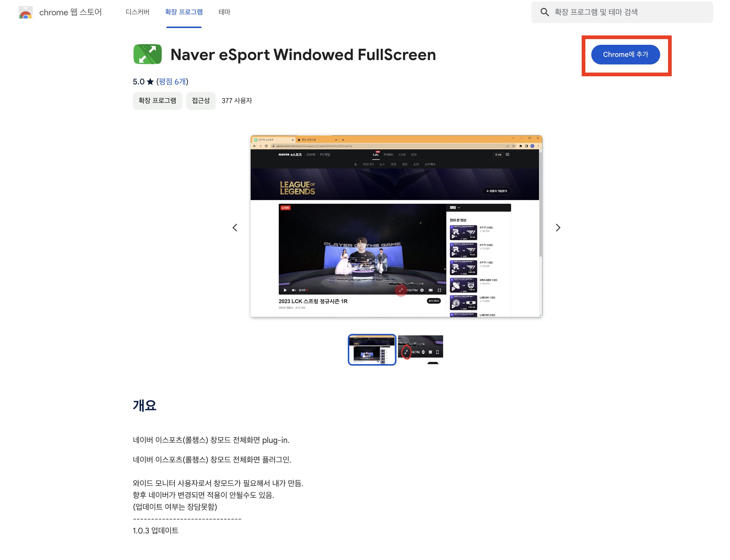The height and width of the screenshot is (560, 730).
Task: Click the left carousel navigation arrow
Action: tap(235, 227)
